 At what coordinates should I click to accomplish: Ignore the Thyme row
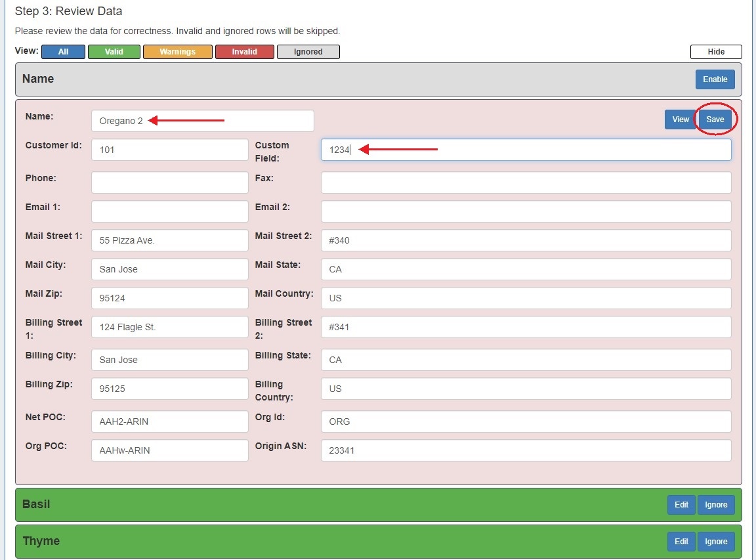tap(716, 542)
